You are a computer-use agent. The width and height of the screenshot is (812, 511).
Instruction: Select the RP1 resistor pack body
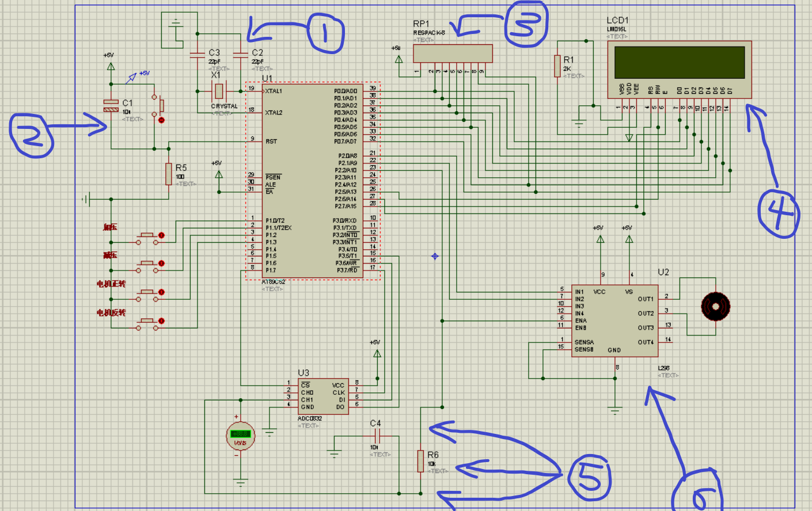(x=453, y=54)
